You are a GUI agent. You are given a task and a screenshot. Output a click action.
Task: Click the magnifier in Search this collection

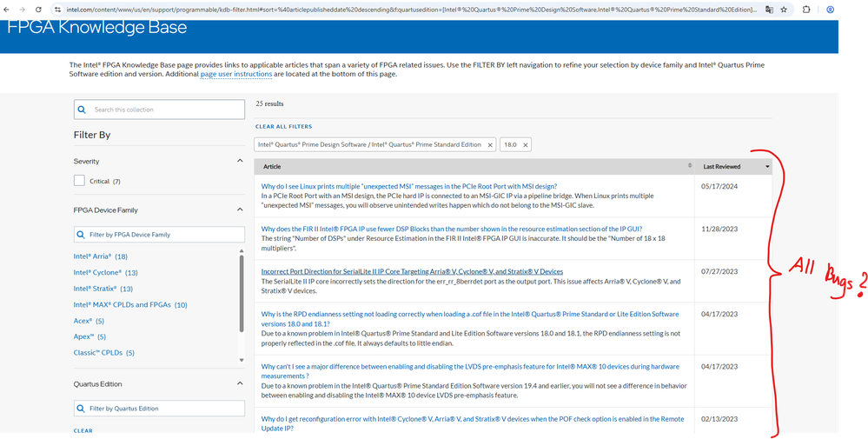coord(82,110)
